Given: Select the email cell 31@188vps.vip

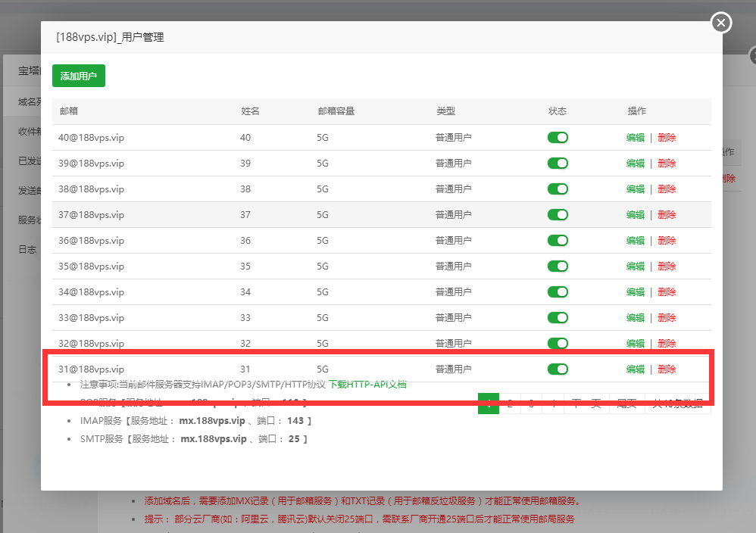Looking at the screenshot, I should tap(91, 369).
